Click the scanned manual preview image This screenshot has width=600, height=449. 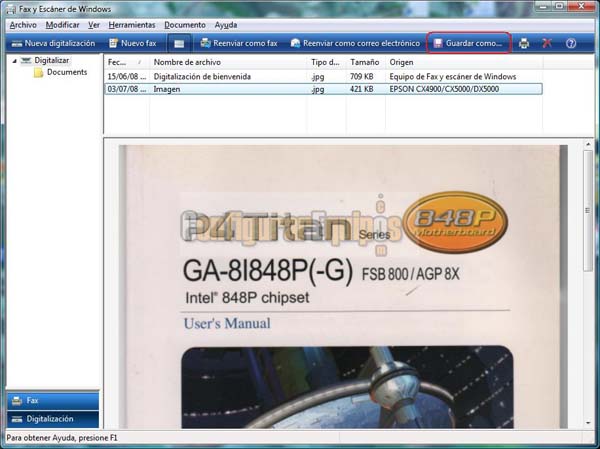[x=343, y=286]
